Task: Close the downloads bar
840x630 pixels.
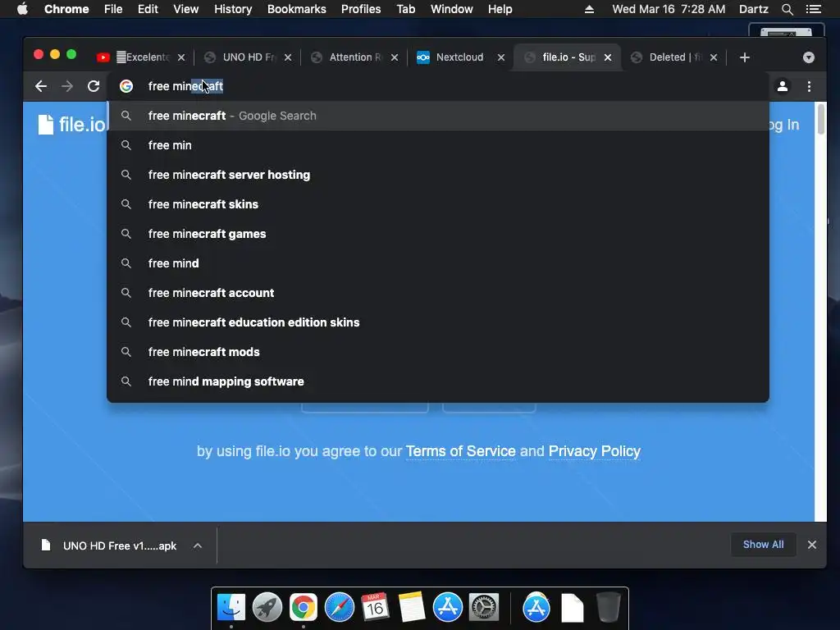Action: point(811,545)
